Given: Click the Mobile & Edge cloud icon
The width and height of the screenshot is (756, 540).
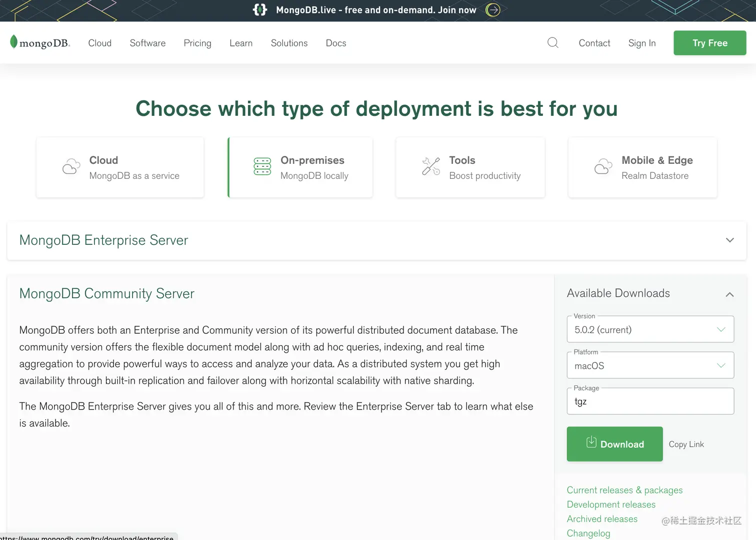Looking at the screenshot, I should coord(603,167).
